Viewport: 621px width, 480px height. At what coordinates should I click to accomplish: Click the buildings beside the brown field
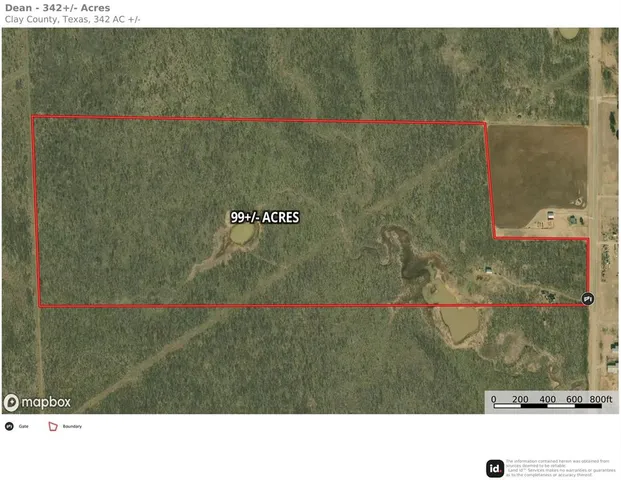pyautogui.click(x=560, y=217)
